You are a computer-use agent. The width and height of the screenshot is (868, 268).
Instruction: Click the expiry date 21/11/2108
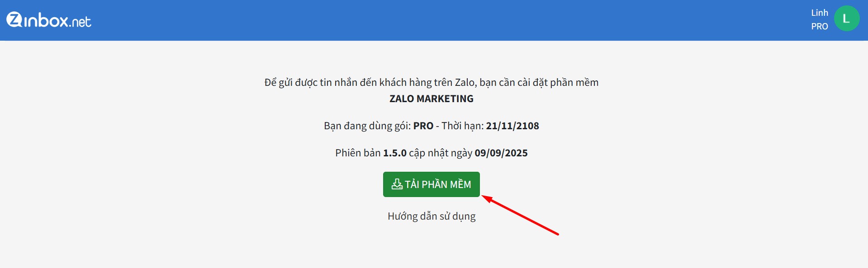coord(512,126)
